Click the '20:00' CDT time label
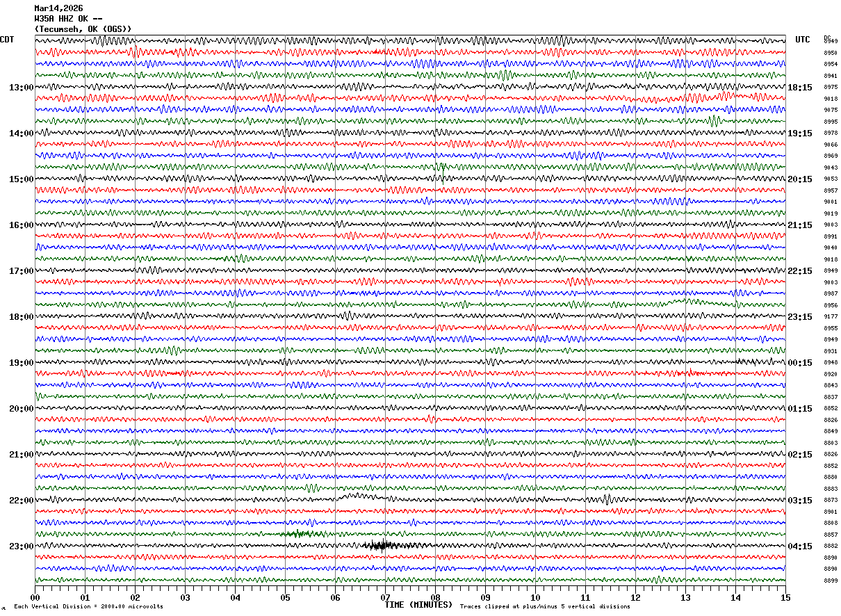The image size is (841, 616). [x=21, y=409]
